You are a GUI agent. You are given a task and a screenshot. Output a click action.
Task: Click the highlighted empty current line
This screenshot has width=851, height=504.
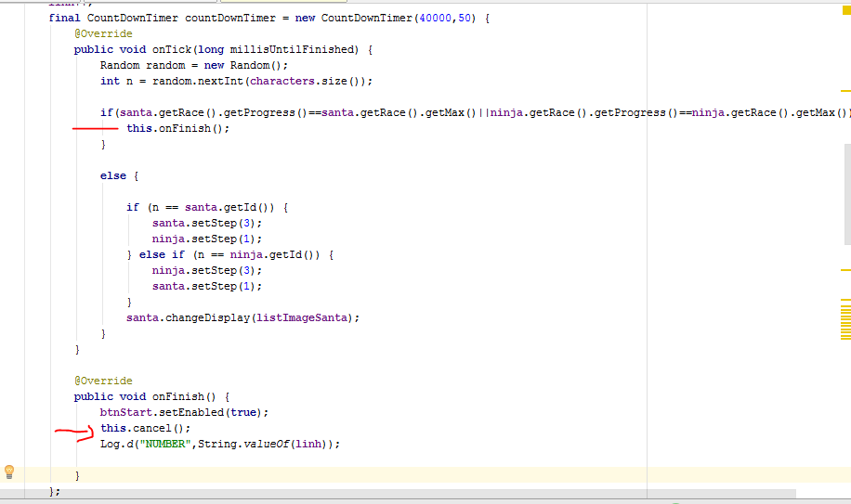(x=372, y=475)
